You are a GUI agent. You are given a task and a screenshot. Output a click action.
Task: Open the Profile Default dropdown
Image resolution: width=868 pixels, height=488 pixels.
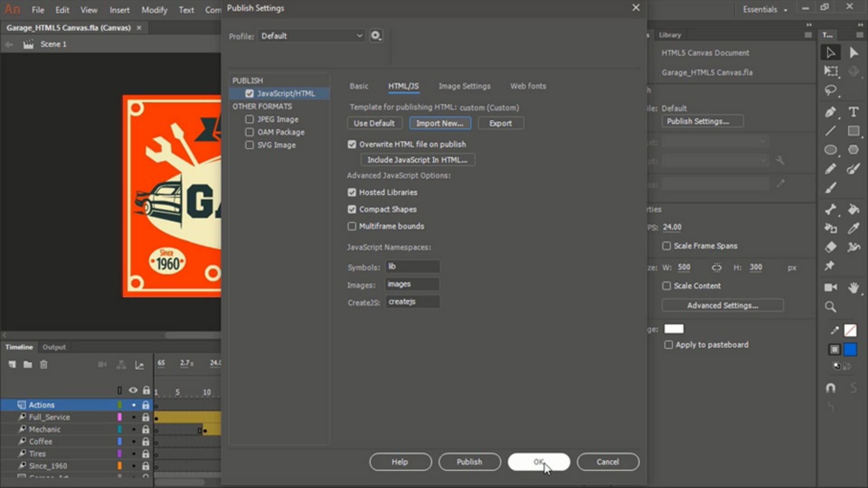(x=311, y=36)
